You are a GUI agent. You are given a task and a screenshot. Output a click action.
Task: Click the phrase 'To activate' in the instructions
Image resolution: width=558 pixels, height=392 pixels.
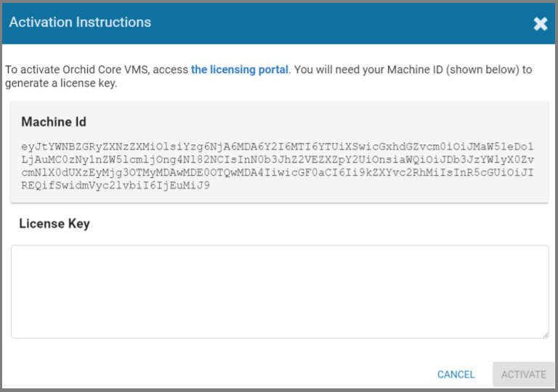(x=30, y=70)
